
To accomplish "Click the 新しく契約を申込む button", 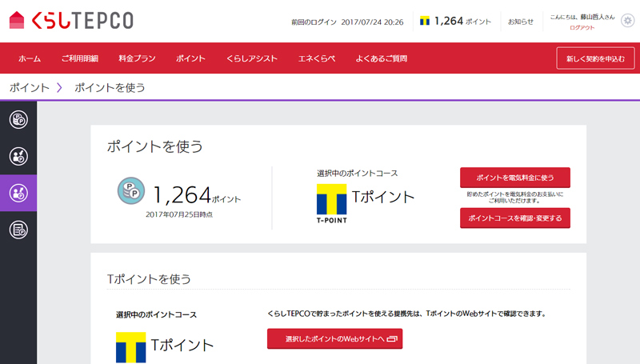I will 595,58.
